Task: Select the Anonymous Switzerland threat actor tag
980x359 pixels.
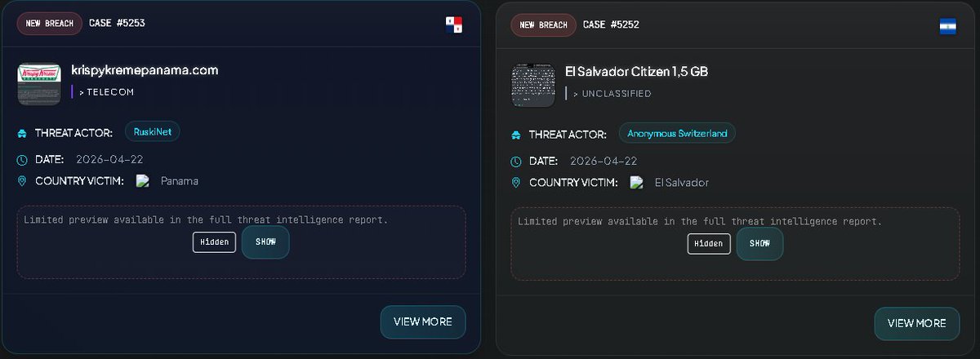Action: pyautogui.click(x=677, y=133)
